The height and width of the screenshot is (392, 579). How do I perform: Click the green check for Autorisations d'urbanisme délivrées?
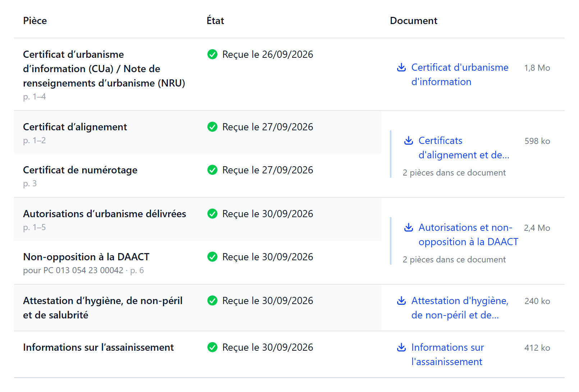pos(212,214)
